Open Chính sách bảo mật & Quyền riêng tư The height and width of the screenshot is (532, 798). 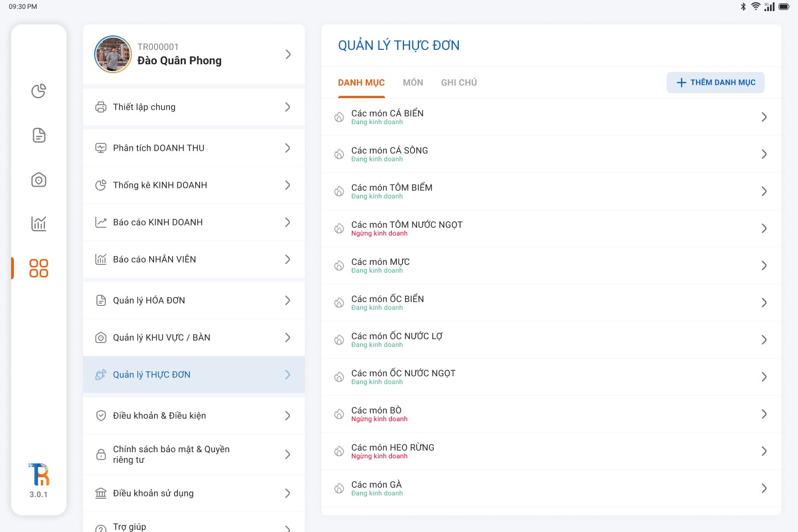(194, 454)
